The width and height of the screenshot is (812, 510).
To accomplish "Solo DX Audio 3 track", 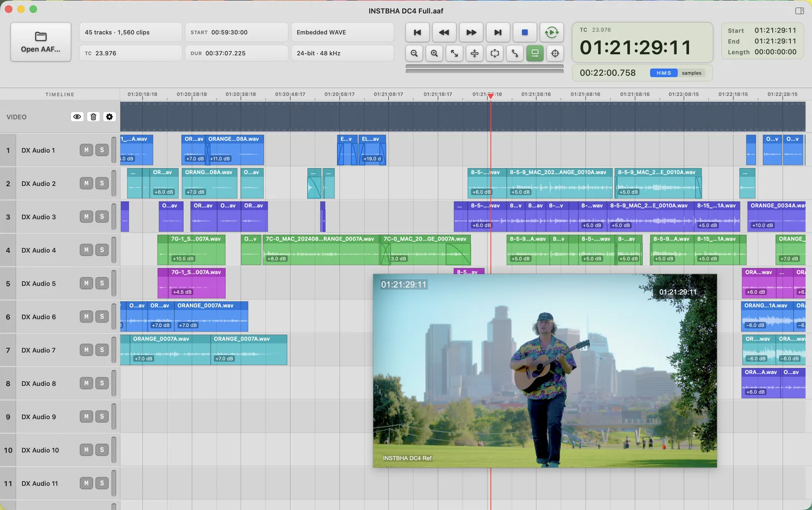I will click(x=102, y=216).
